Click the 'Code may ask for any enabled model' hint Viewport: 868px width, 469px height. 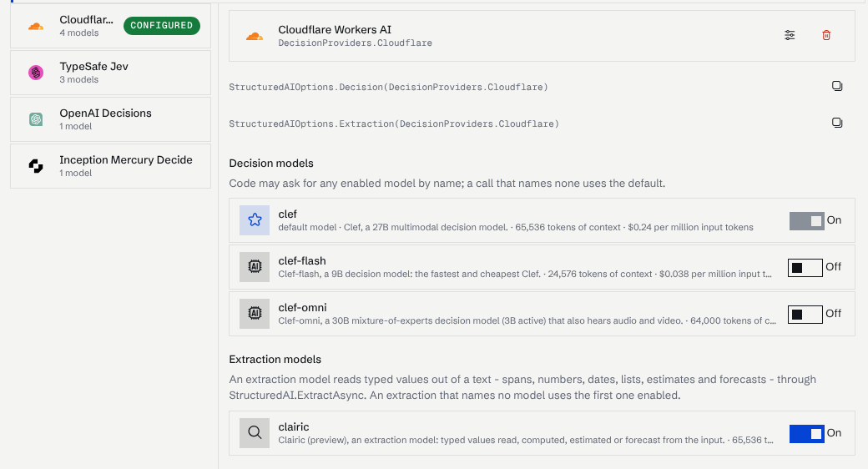pyautogui.click(x=447, y=184)
